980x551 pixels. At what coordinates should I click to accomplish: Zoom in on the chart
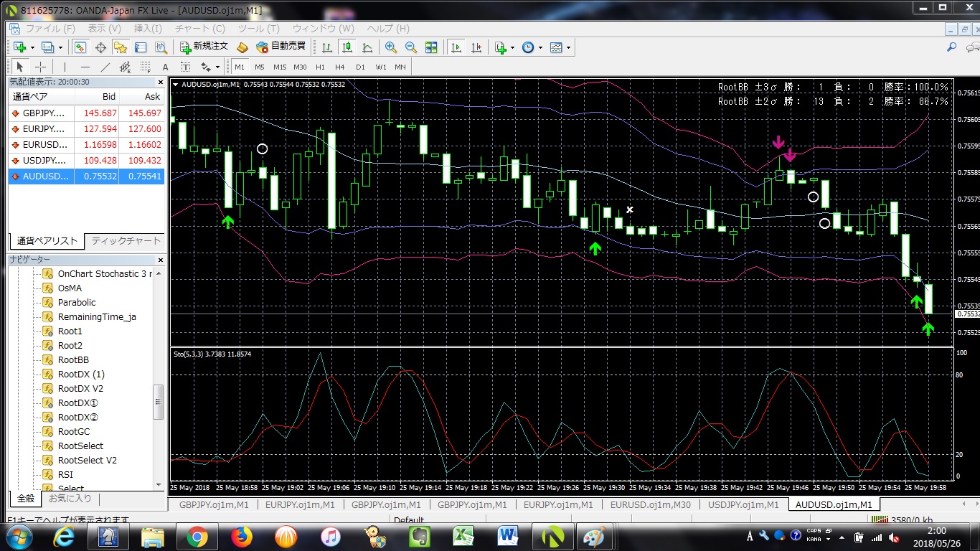point(390,47)
